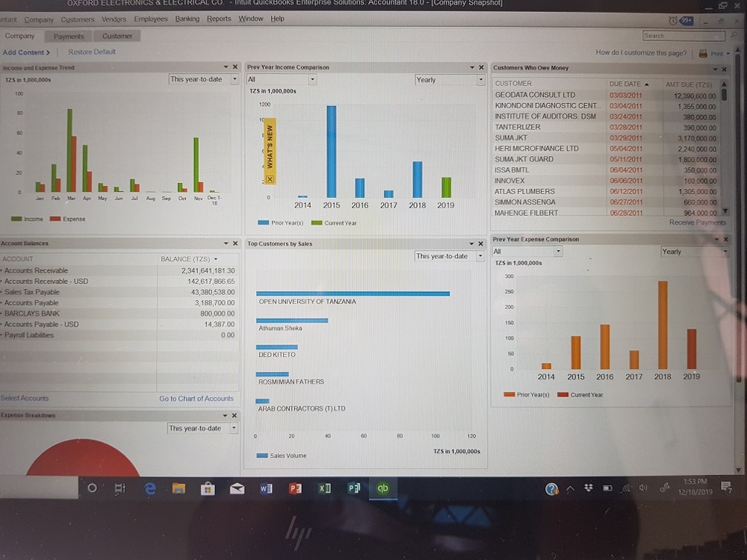Click the Select Accounts link
This screenshot has height=560, width=747.
(x=25, y=398)
